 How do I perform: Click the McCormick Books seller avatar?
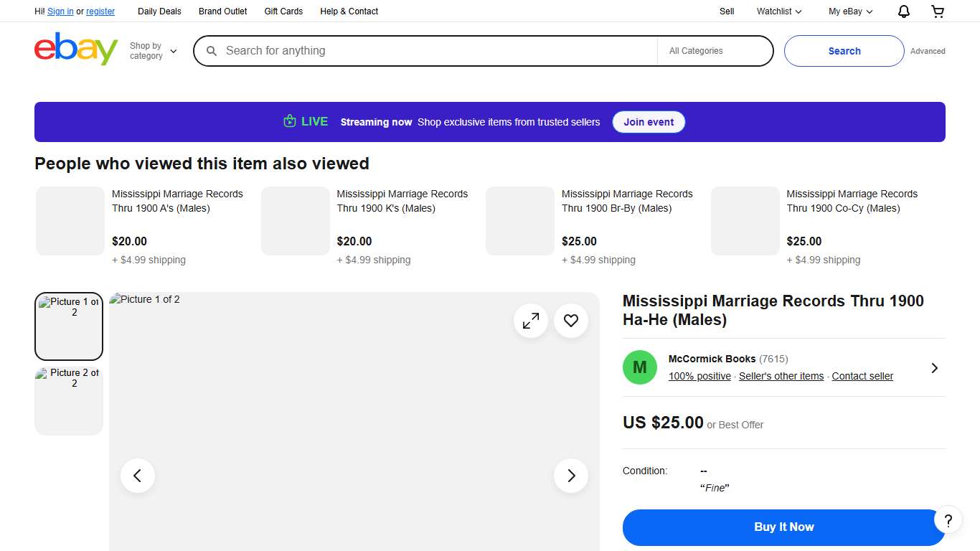tap(639, 367)
